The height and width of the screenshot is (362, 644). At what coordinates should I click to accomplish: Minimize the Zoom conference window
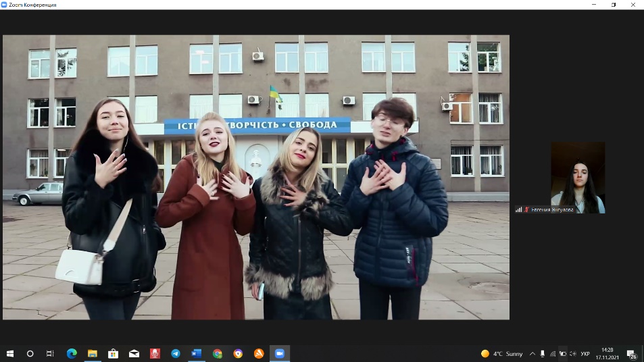click(594, 5)
